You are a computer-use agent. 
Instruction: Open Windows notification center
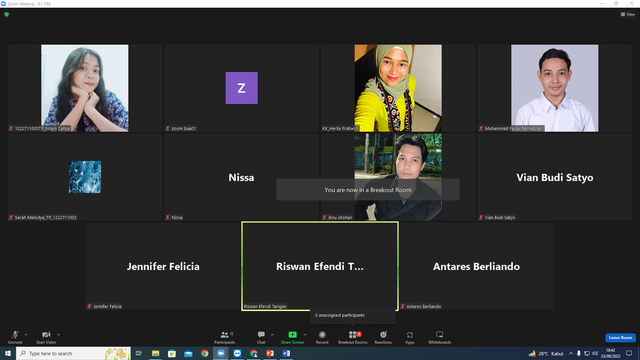coord(629,353)
